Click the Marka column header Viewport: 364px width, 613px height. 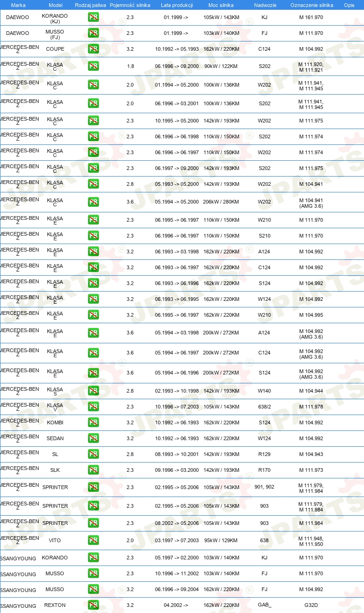(x=18, y=5)
